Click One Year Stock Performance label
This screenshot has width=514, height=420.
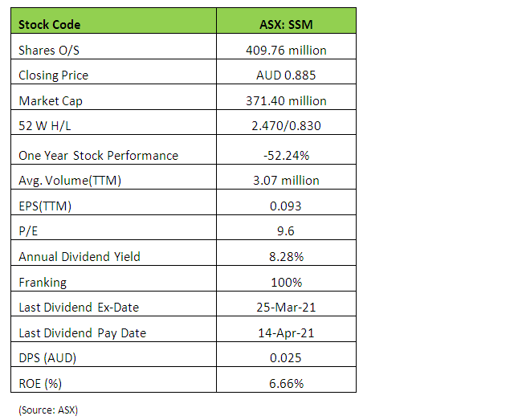coord(98,155)
